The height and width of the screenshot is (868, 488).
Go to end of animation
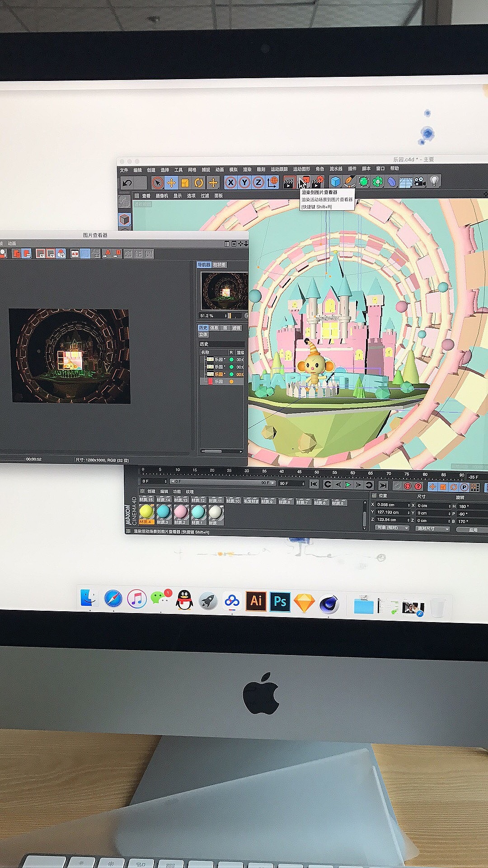tap(383, 485)
